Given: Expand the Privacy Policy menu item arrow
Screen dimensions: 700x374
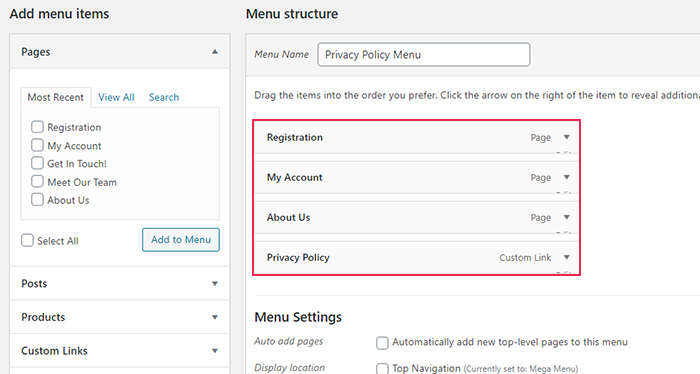Looking at the screenshot, I should click(567, 257).
